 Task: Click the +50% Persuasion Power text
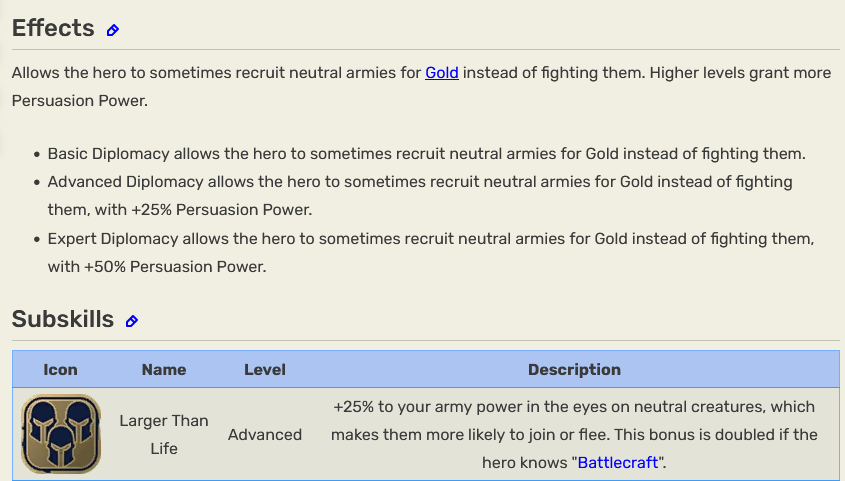[175, 267]
